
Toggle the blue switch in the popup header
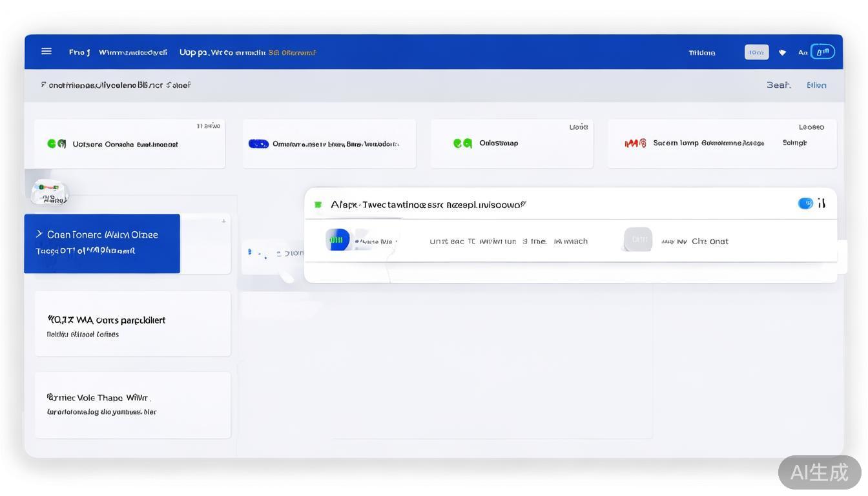coord(805,203)
